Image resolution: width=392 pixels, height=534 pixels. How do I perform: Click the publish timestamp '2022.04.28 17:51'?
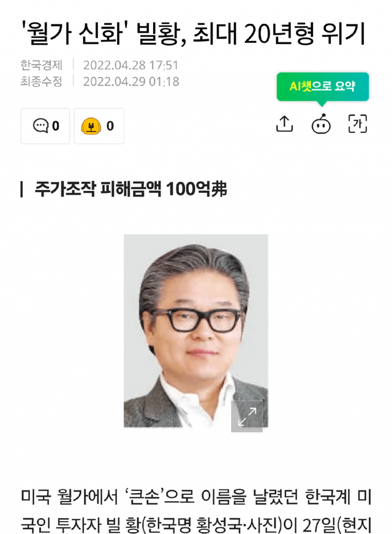tap(131, 65)
